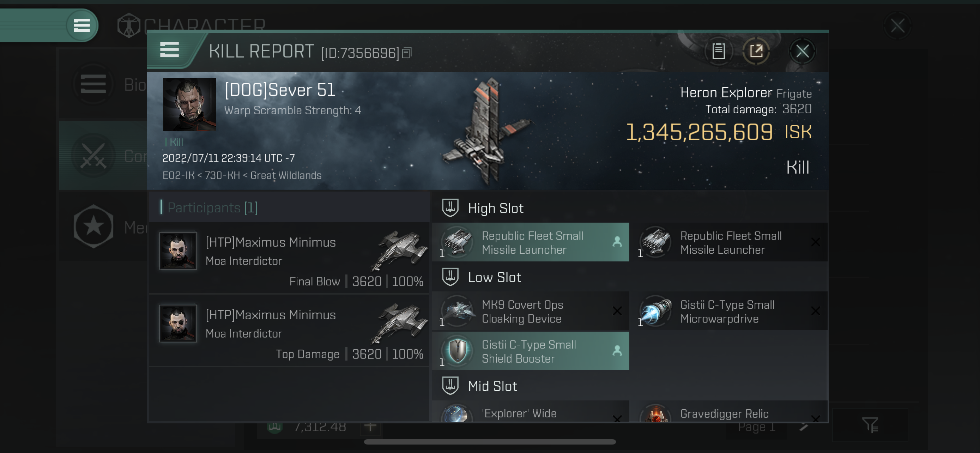Click the High Slot shield icon

click(x=450, y=208)
